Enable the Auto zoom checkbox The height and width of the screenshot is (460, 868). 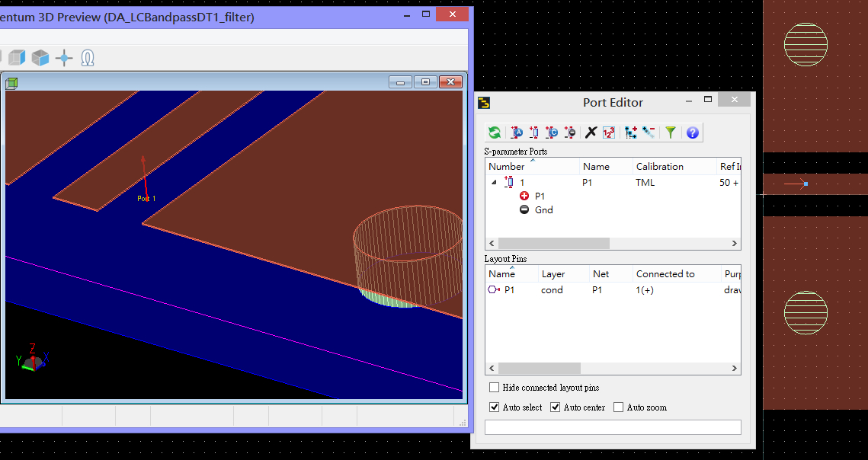[x=618, y=407]
